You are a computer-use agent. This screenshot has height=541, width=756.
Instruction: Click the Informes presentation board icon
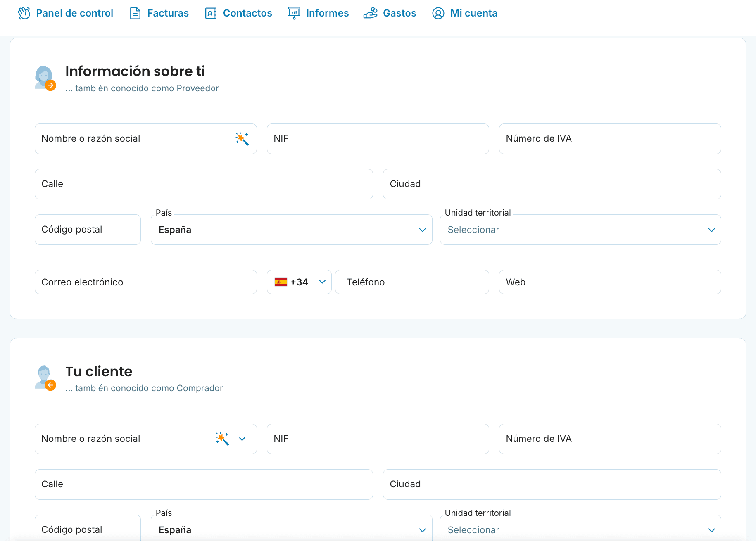coord(294,13)
